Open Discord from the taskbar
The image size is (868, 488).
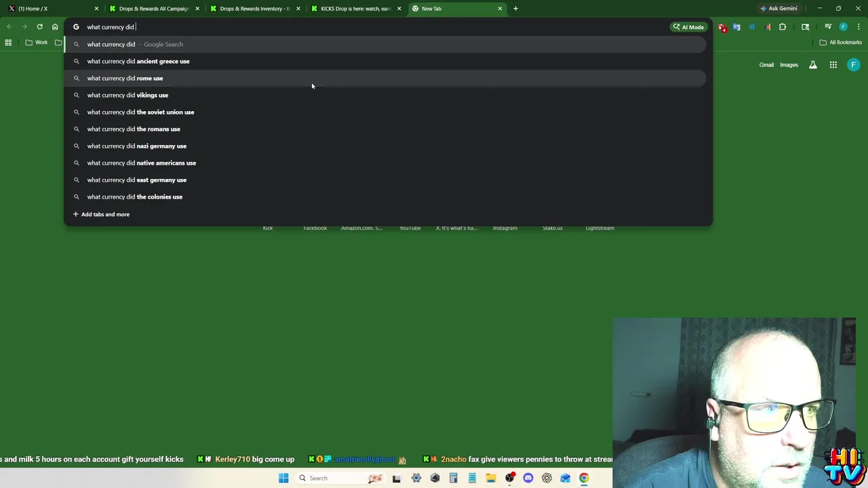[528, 478]
